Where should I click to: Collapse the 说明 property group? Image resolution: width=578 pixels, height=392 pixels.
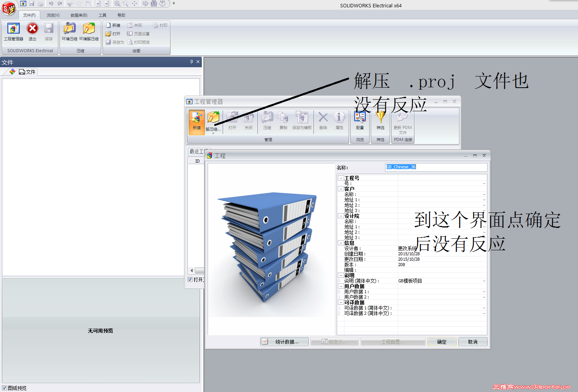[341, 275]
